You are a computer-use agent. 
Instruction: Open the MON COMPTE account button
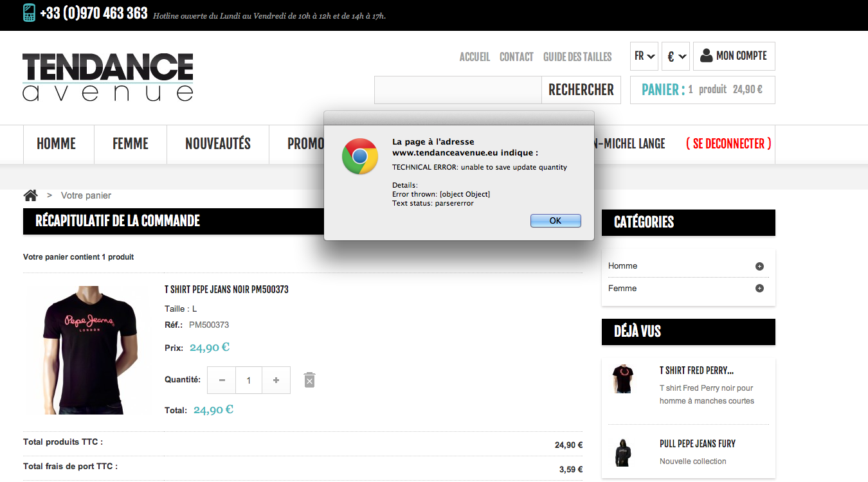734,56
